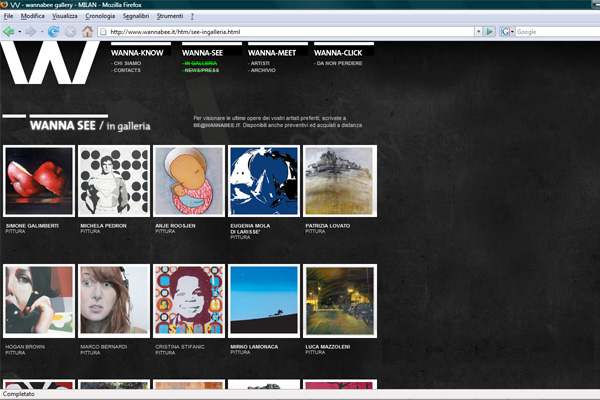600x400 pixels.
Task: Open Patrizia Lovato landscape thumbnail
Action: pyautogui.click(x=340, y=181)
